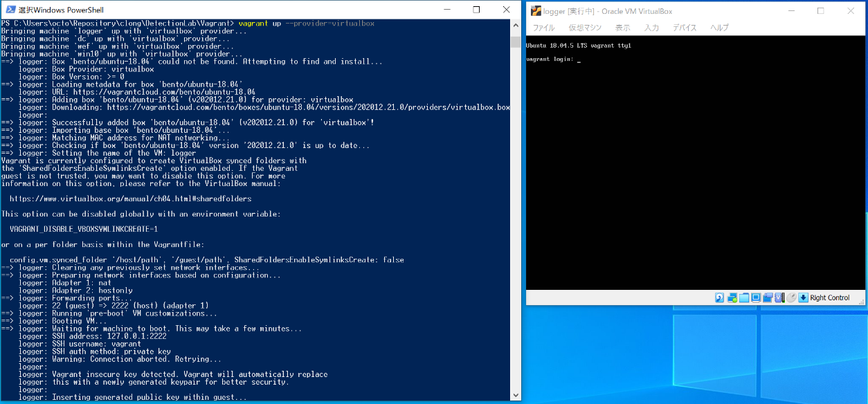Open the ファイル menu
The width and height of the screenshot is (868, 404).
coord(543,28)
